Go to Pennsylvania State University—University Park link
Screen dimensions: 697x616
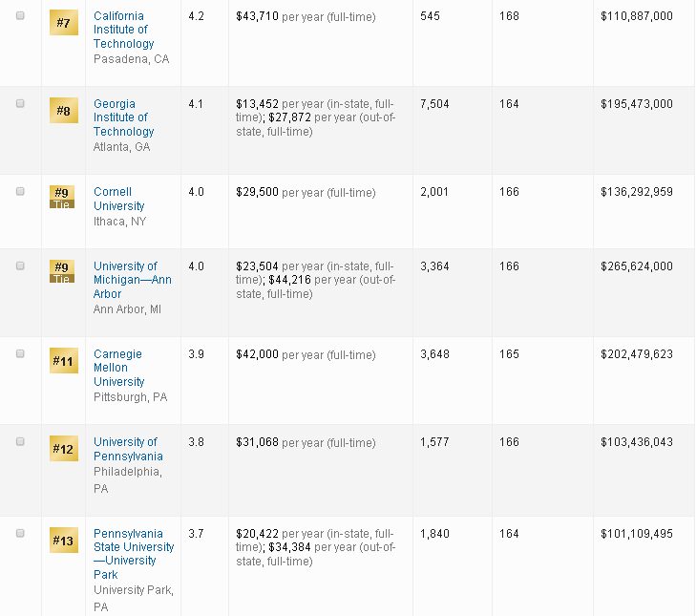tap(134, 554)
